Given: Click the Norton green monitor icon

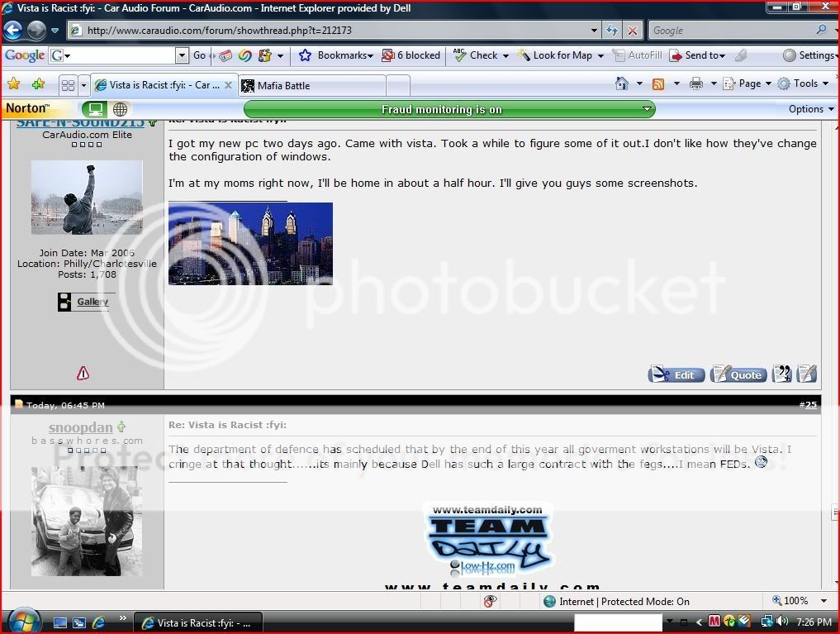Looking at the screenshot, I should (95, 109).
